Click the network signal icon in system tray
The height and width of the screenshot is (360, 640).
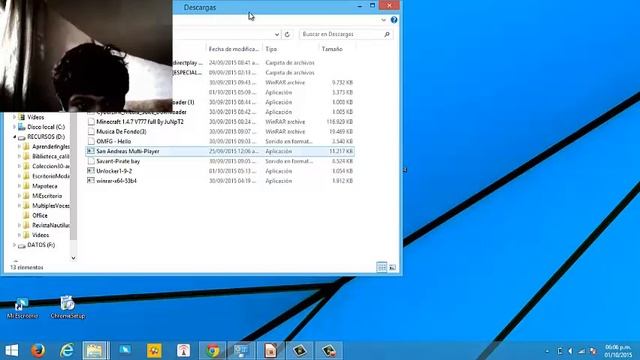[x=582, y=351]
